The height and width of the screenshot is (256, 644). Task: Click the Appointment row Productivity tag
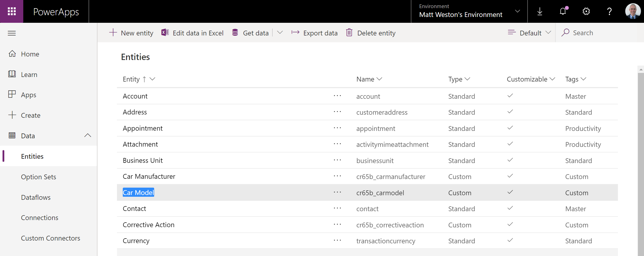[583, 128]
